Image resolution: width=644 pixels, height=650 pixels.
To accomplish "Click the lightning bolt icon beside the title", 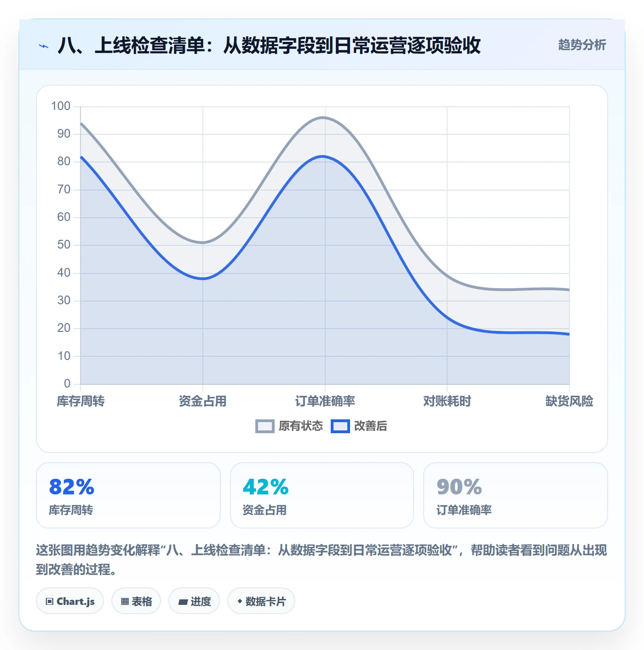I will [44, 46].
